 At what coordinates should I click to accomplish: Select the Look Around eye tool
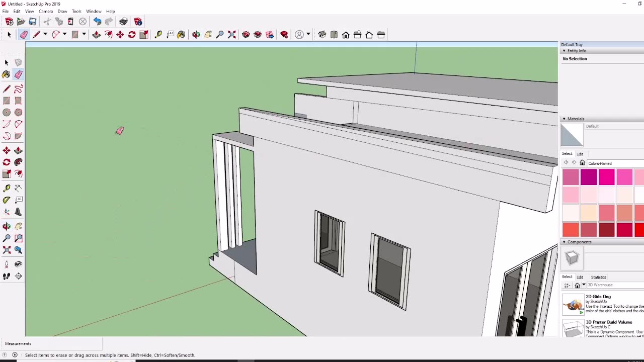[x=18, y=264]
